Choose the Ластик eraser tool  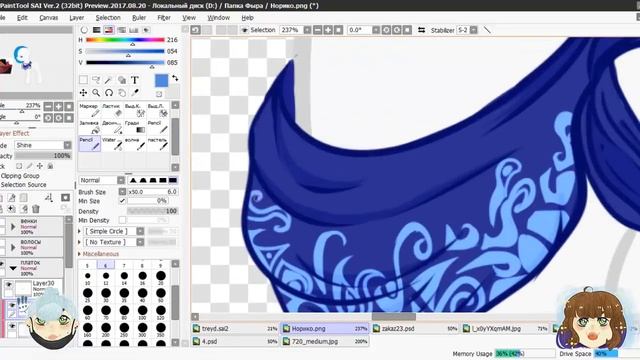pos(112,110)
